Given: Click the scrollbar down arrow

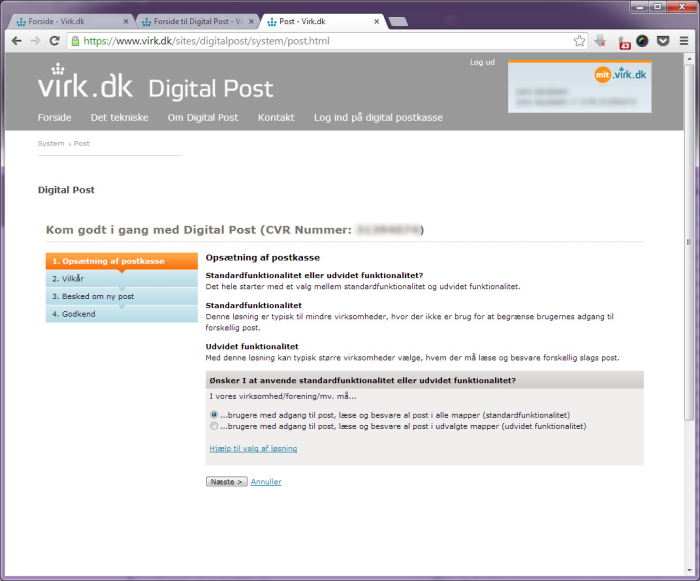Looking at the screenshot, I should pyautogui.click(x=689, y=570).
